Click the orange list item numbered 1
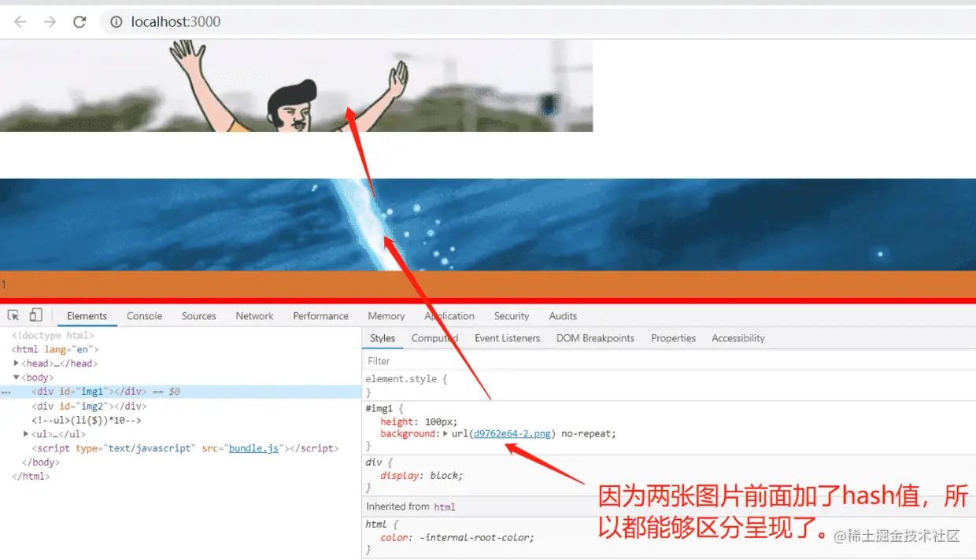The height and width of the screenshot is (560, 976). [x=488, y=285]
